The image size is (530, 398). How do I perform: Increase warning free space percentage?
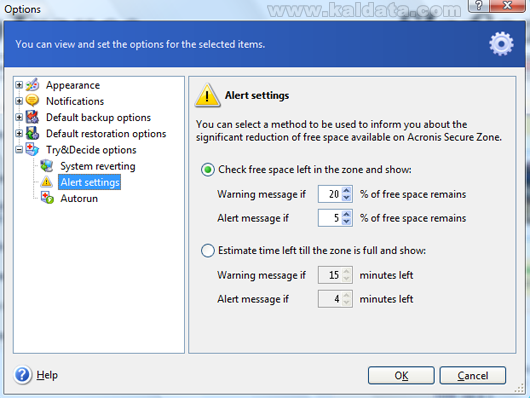[x=346, y=190]
